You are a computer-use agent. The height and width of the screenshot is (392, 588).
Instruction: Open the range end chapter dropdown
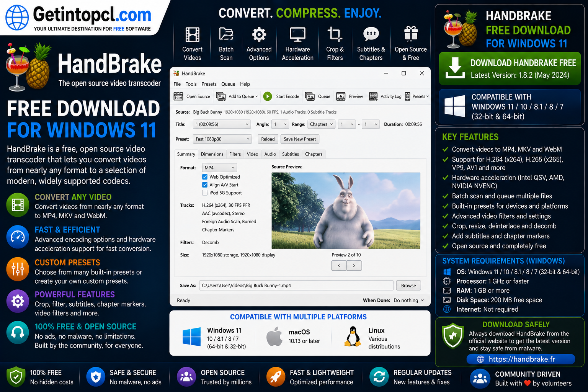371,124
